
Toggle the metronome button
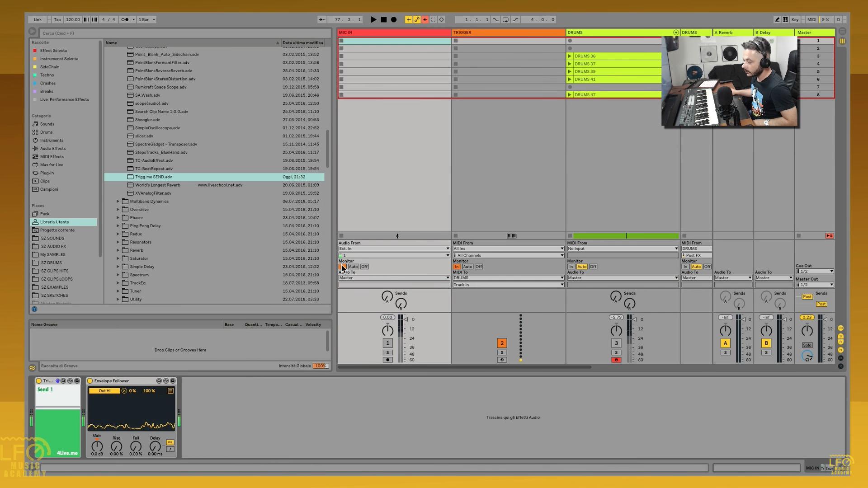(x=125, y=19)
